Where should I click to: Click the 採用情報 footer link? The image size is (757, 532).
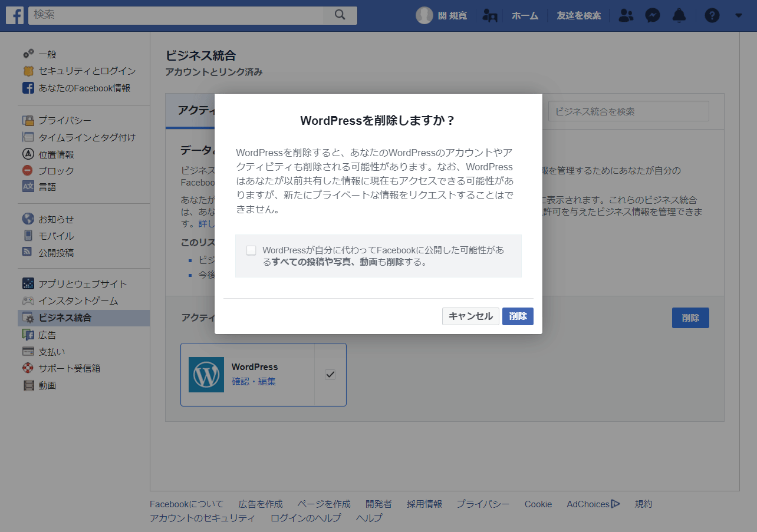point(424,504)
